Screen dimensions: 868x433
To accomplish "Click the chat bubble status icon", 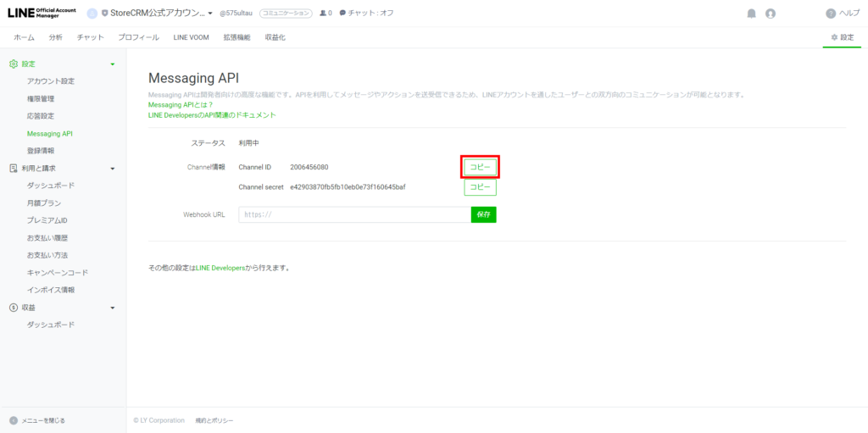I will (x=342, y=14).
